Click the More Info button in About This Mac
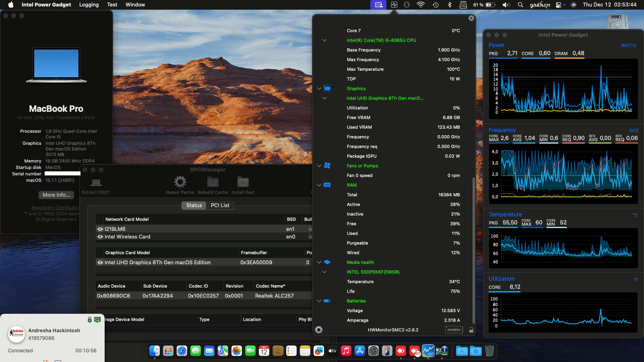Image resolution: width=644 pixels, height=362 pixels. tap(56, 195)
